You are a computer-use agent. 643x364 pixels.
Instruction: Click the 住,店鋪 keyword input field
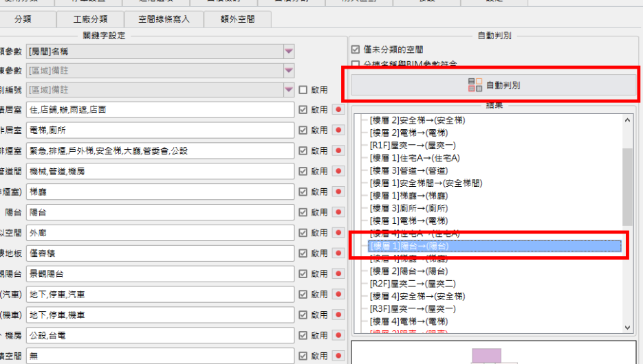[x=160, y=110]
